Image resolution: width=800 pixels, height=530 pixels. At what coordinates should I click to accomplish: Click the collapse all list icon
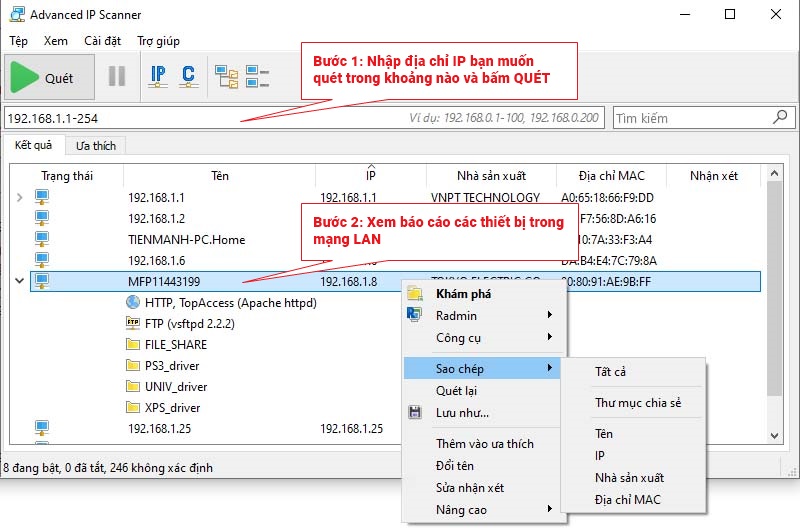tap(257, 77)
